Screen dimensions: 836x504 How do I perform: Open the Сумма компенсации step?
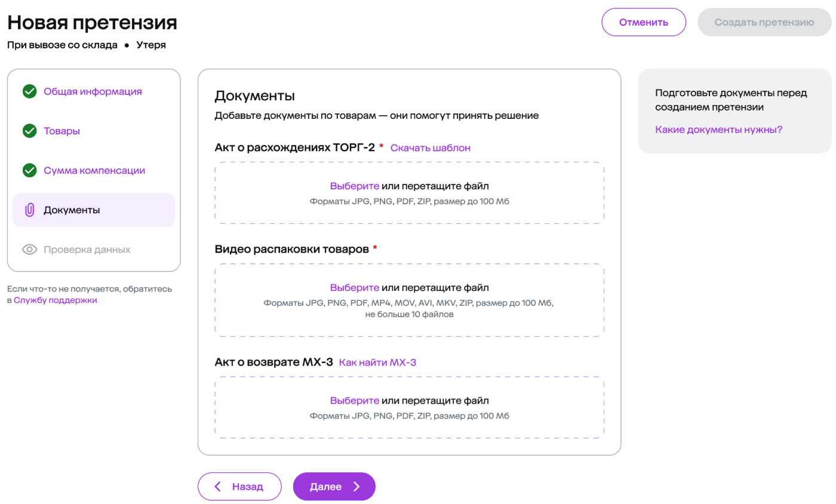click(x=94, y=170)
